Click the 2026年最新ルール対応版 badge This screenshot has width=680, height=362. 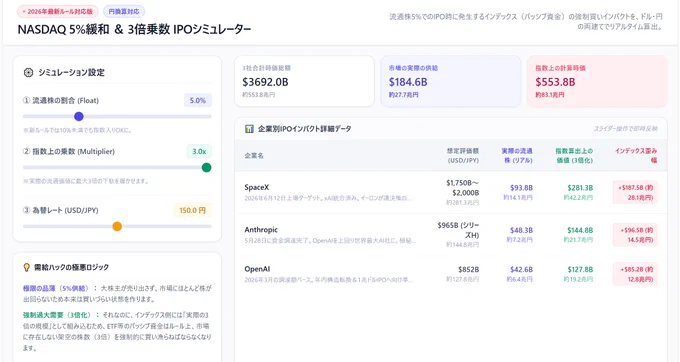pos(58,12)
